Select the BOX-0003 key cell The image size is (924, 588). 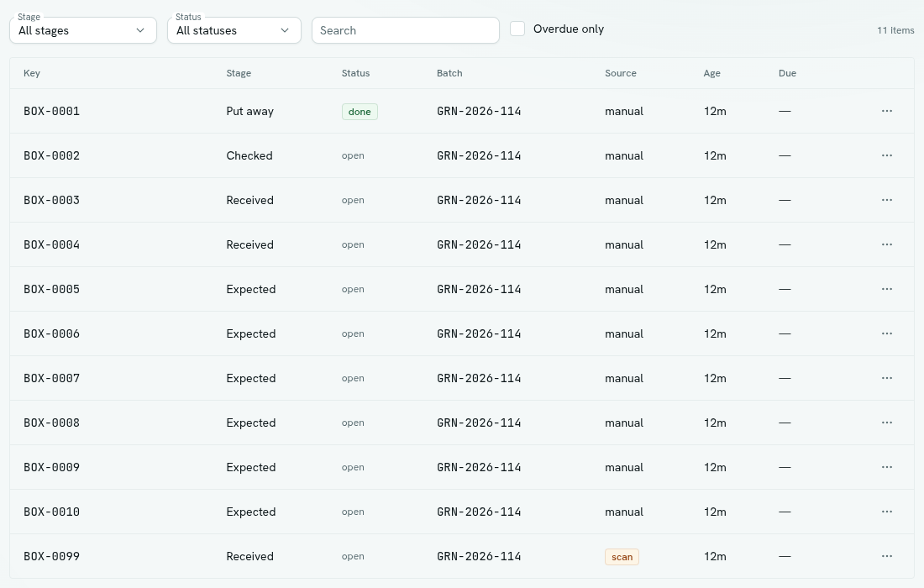tap(52, 200)
